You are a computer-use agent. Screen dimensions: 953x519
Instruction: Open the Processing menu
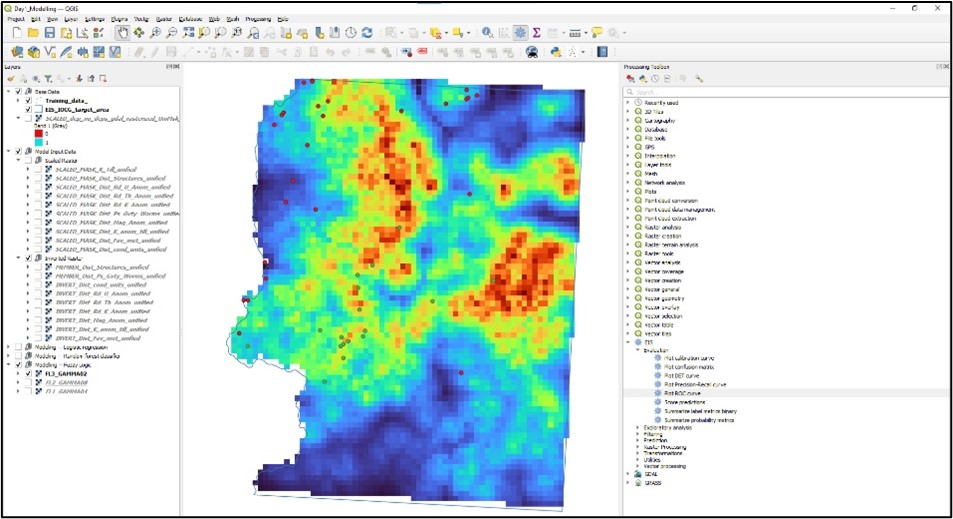pos(258,19)
